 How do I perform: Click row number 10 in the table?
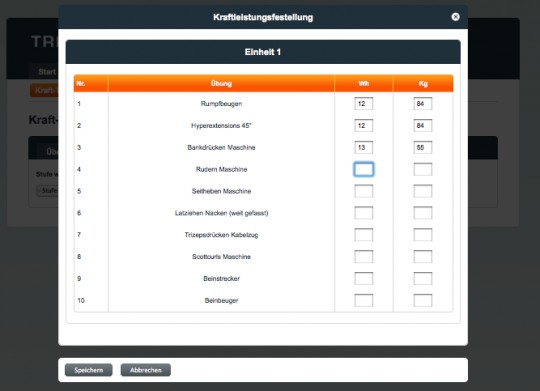pos(81,300)
